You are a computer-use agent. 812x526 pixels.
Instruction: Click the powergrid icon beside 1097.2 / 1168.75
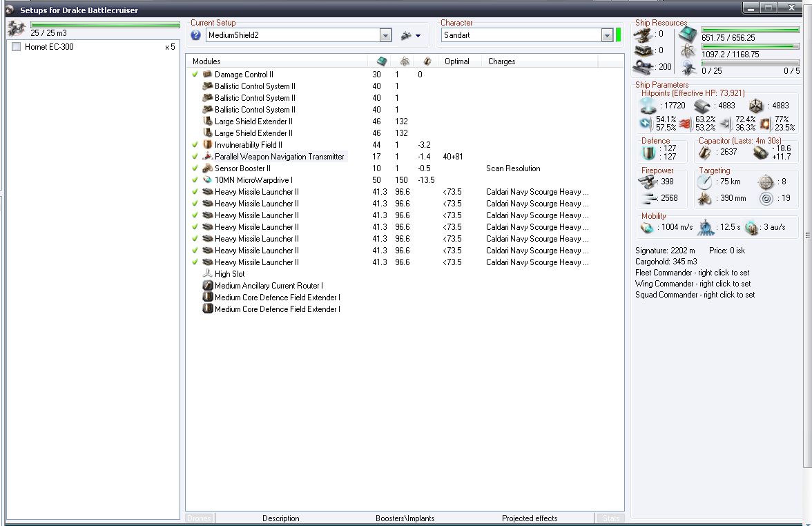pyautogui.click(x=688, y=51)
